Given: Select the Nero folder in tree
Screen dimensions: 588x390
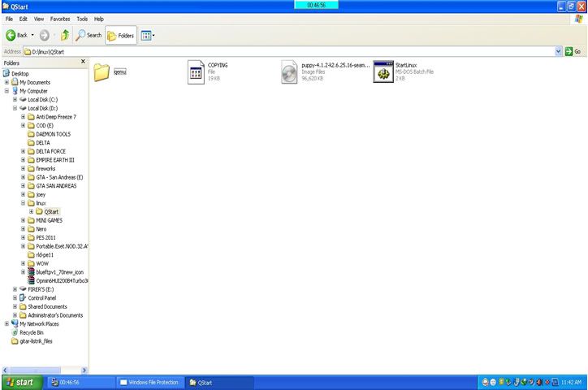Looking at the screenshot, I should pyautogui.click(x=41, y=229).
